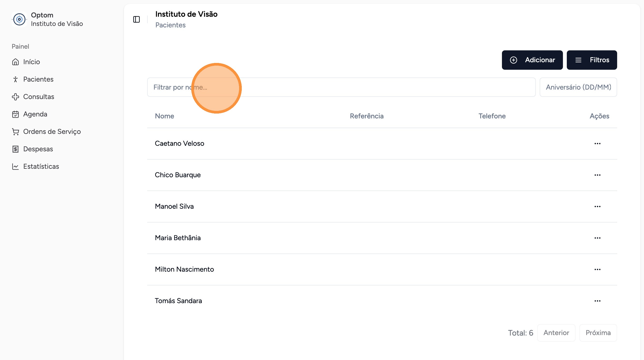Screen dimensions: 644x360
Task: Open Despesas receipt icon
Action: [x=15, y=149]
